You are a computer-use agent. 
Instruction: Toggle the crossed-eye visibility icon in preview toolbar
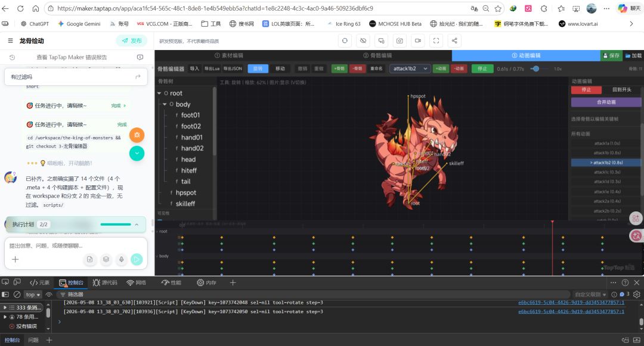363,40
